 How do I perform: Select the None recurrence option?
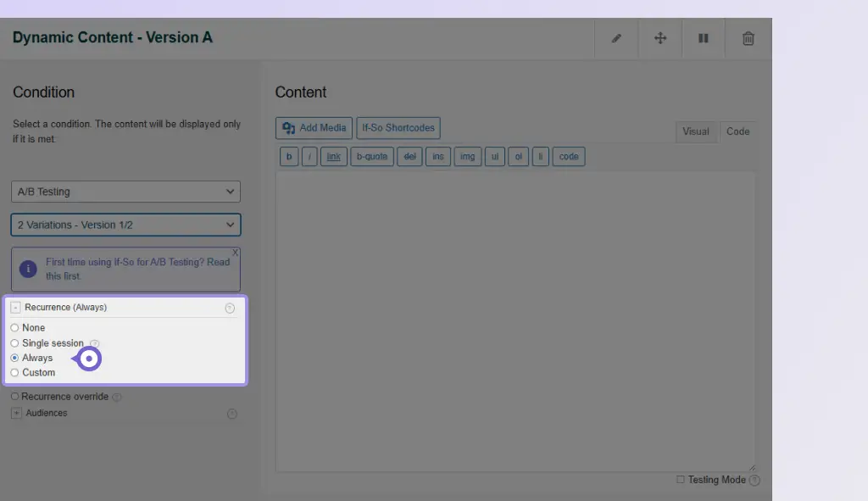(14, 328)
